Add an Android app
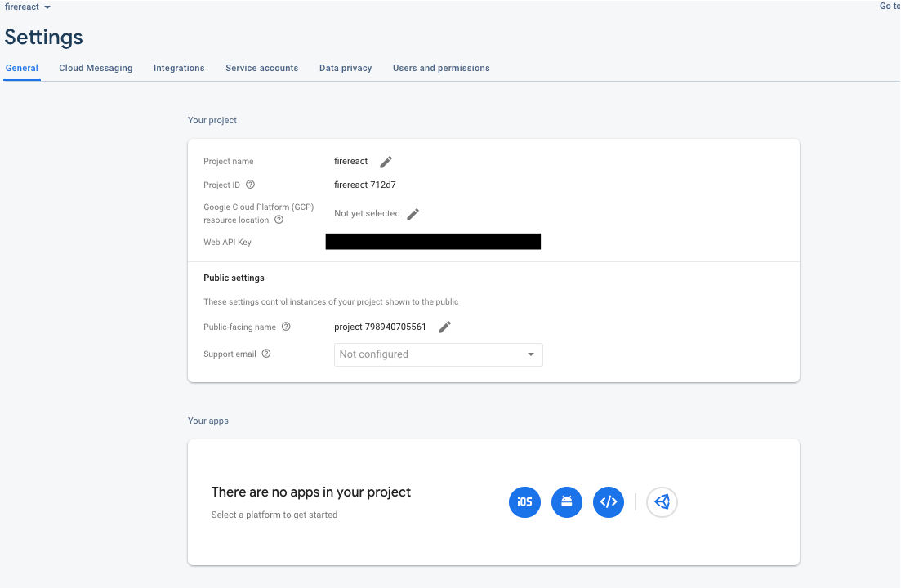The image size is (901, 588). click(567, 502)
